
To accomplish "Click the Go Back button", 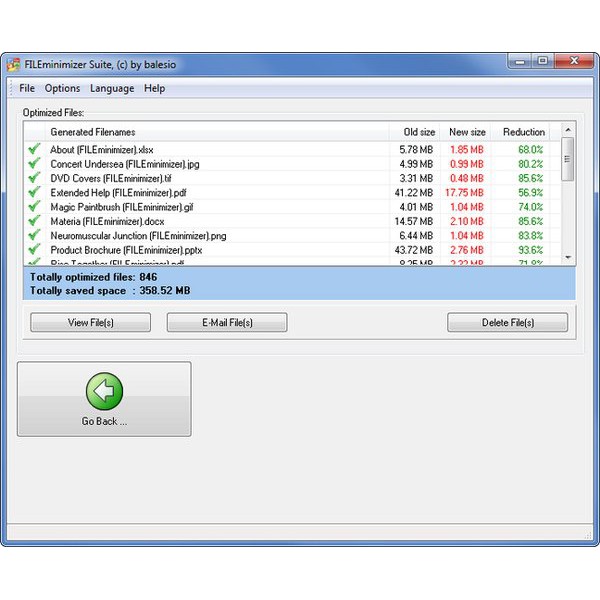I will click(x=104, y=399).
